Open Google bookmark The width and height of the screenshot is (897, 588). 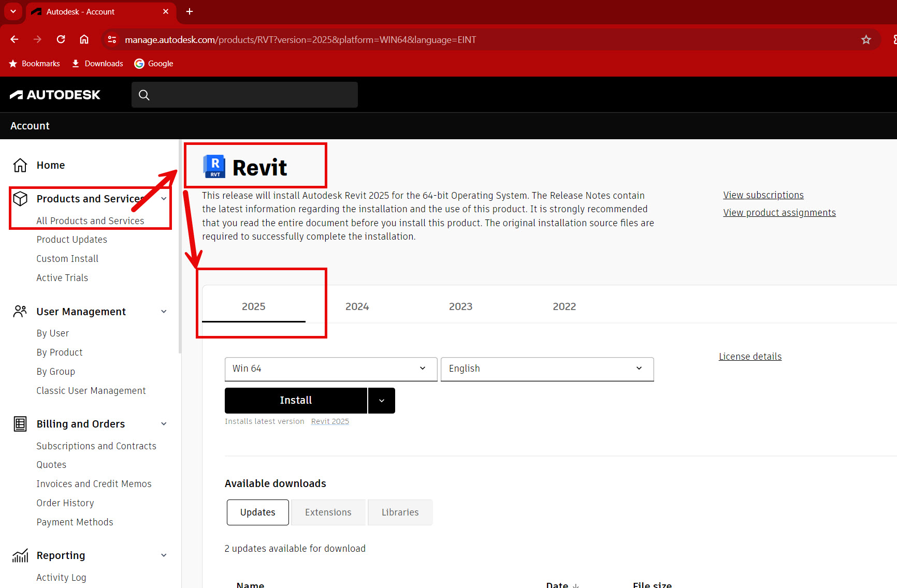(x=154, y=64)
